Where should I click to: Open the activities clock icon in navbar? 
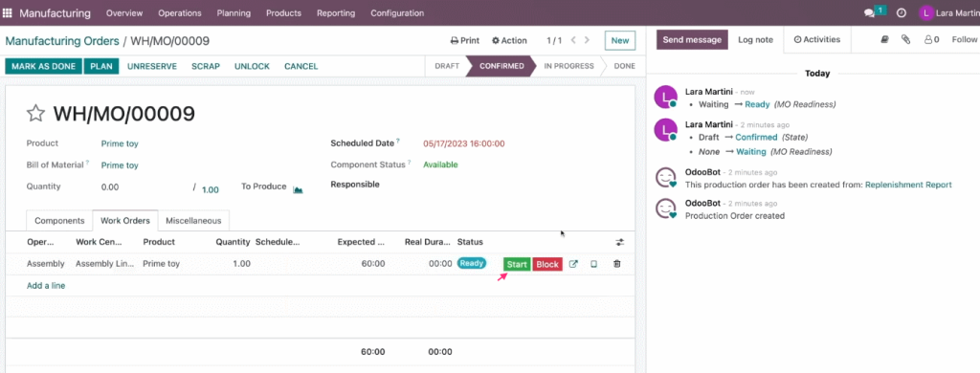(902, 13)
